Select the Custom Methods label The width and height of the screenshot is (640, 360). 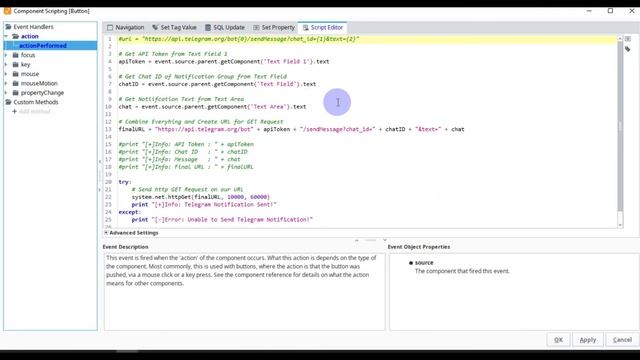36,102
